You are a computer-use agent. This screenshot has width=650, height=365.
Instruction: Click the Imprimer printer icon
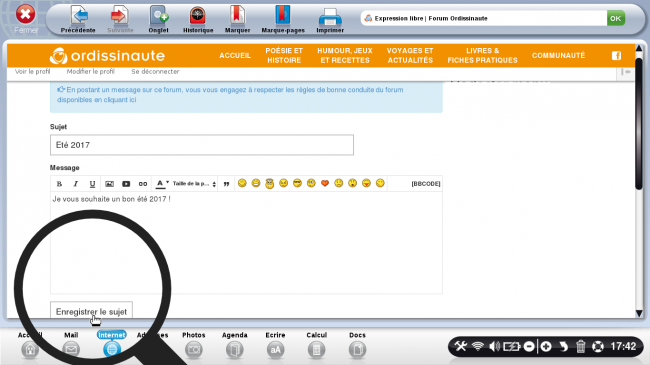[x=330, y=19]
